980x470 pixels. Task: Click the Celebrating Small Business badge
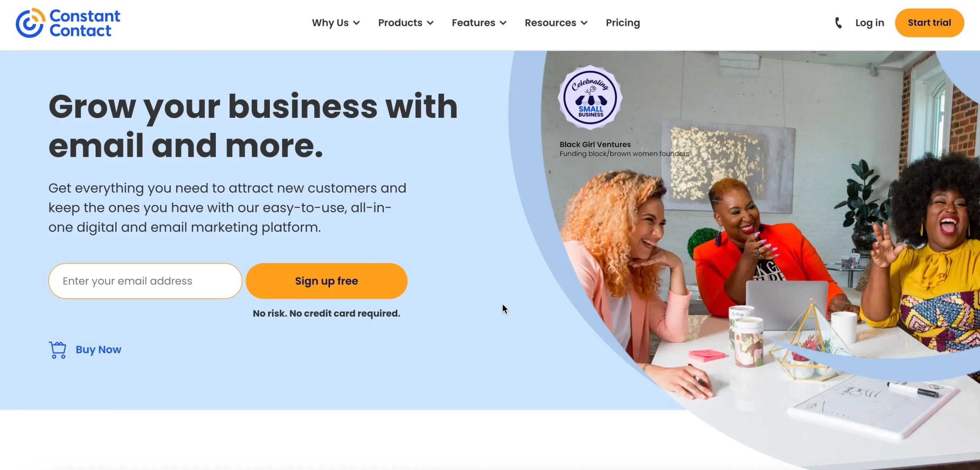pyautogui.click(x=590, y=97)
